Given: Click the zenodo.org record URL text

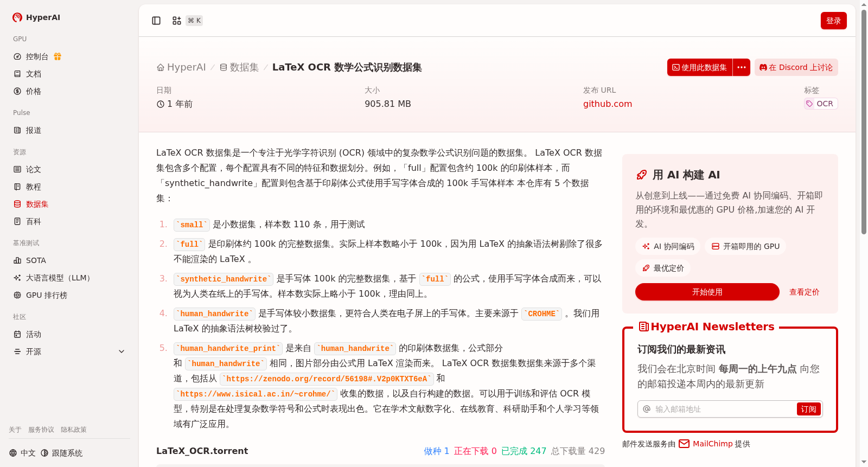Looking at the screenshot, I should click(x=327, y=379).
